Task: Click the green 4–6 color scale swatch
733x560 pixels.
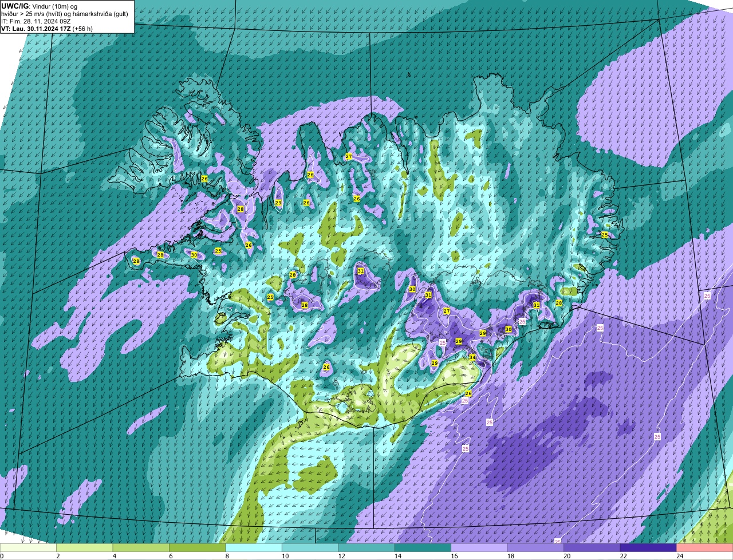Action: pyautogui.click(x=141, y=548)
